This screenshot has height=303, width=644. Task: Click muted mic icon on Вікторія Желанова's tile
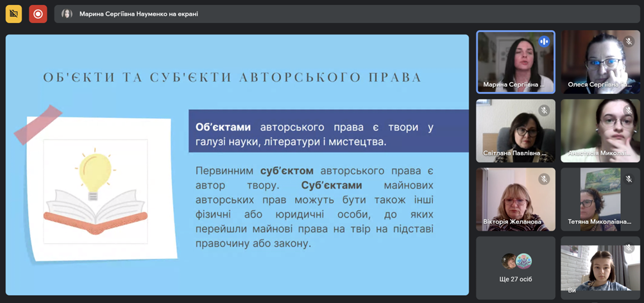pyautogui.click(x=544, y=178)
